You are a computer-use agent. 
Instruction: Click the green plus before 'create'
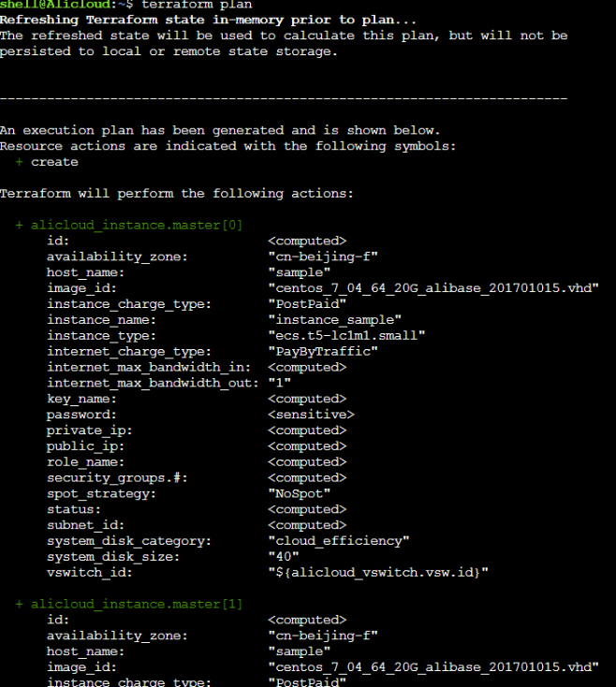coord(19,162)
